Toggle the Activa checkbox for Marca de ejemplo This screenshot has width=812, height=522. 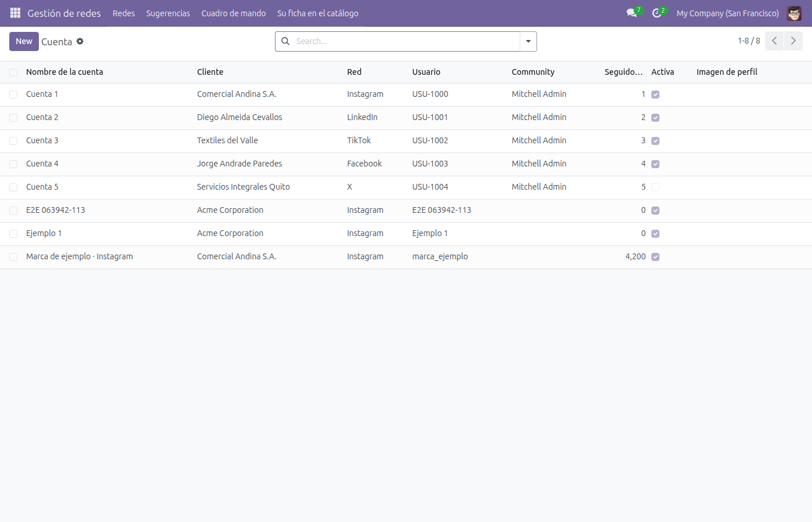click(x=655, y=257)
